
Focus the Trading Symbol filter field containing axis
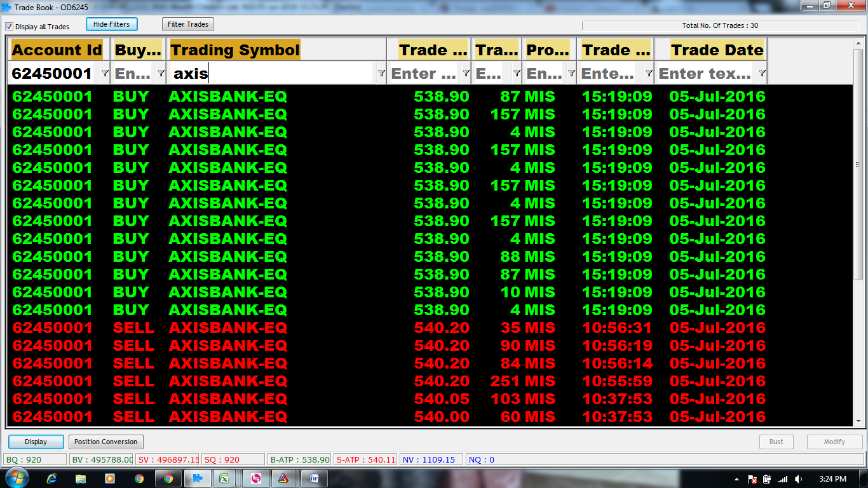[272, 74]
